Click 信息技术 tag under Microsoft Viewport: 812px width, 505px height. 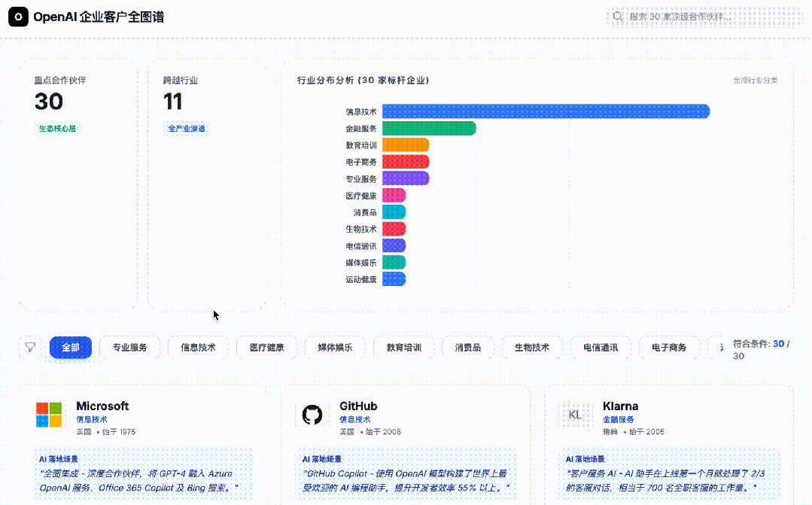92,419
